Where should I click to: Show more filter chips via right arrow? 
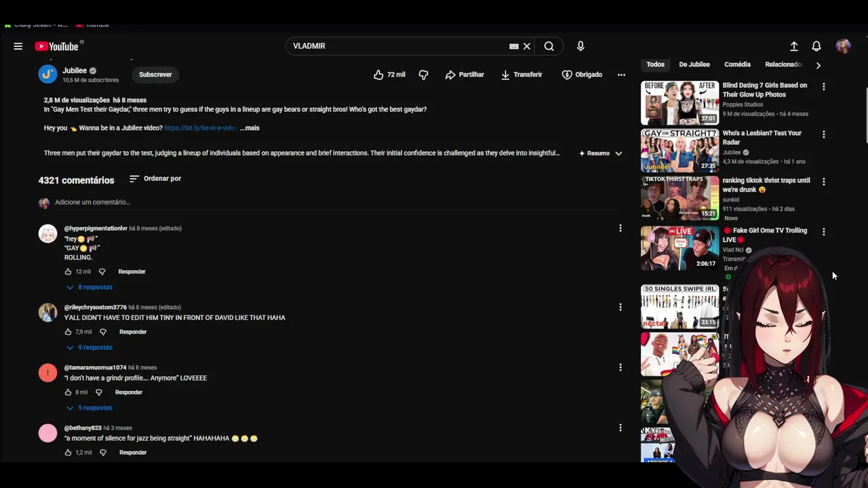(818, 65)
